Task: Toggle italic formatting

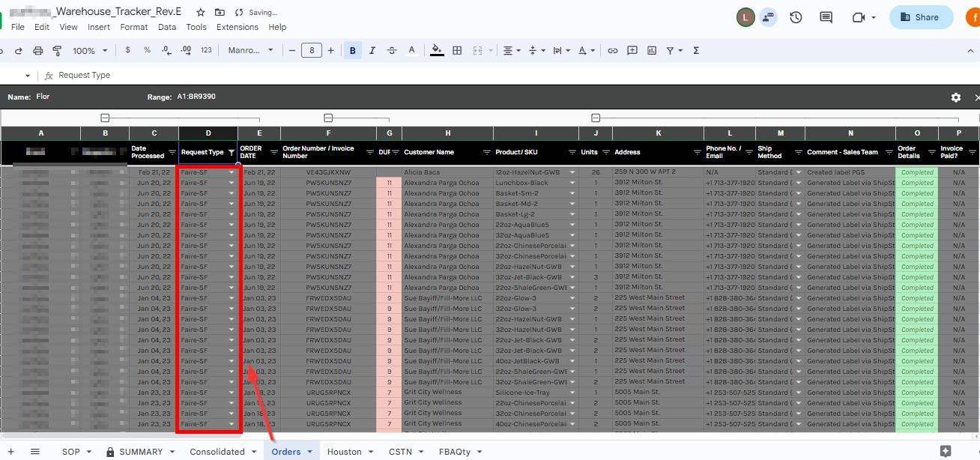Action: click(x=372, y=50)
